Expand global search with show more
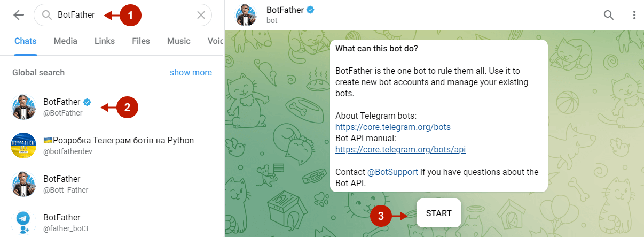 pos(191,73)
